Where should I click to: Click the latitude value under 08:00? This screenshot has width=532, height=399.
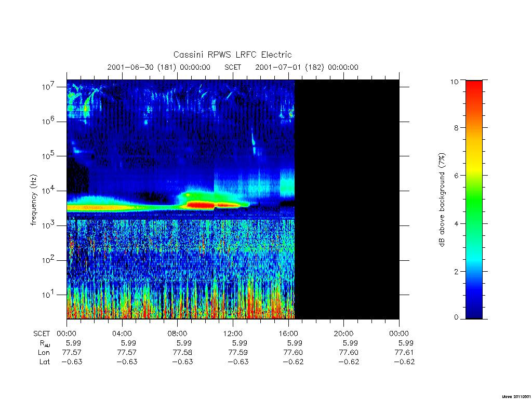(182, 362)
